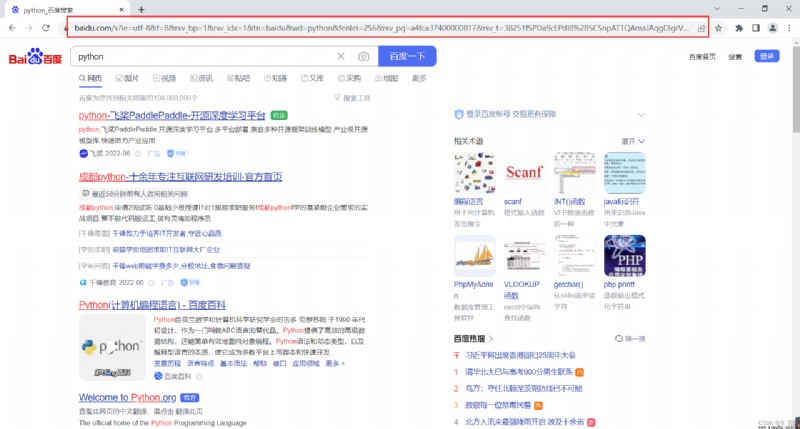Screen dimensions: 800x429
Task: Close the python_百度搜索 browser tab
Action: click(x=121, y=10)
